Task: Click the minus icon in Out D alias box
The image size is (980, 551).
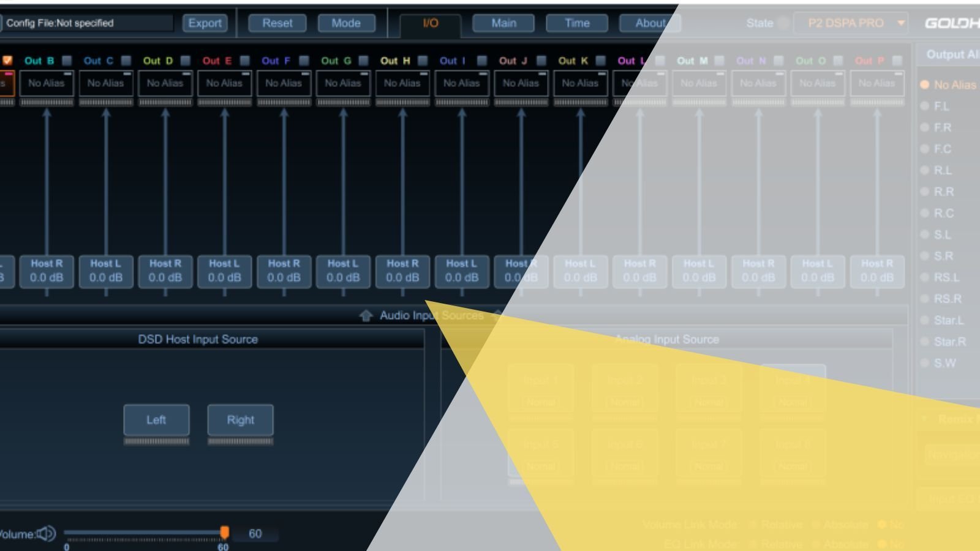Action: [x=186, y=74]
